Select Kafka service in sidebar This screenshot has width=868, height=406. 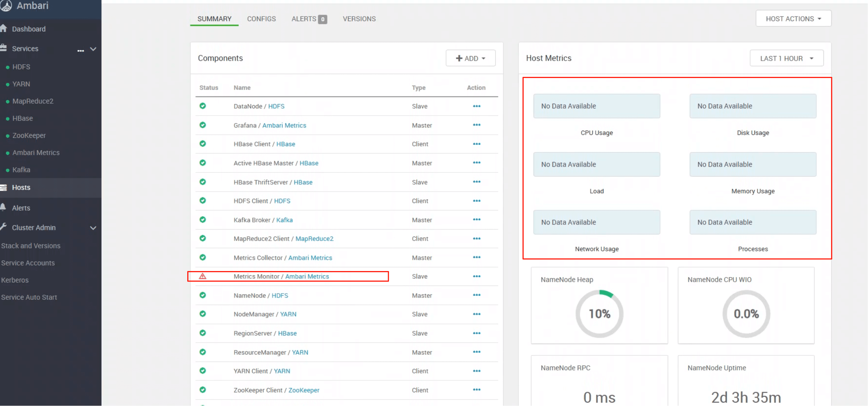click(21, 170)
